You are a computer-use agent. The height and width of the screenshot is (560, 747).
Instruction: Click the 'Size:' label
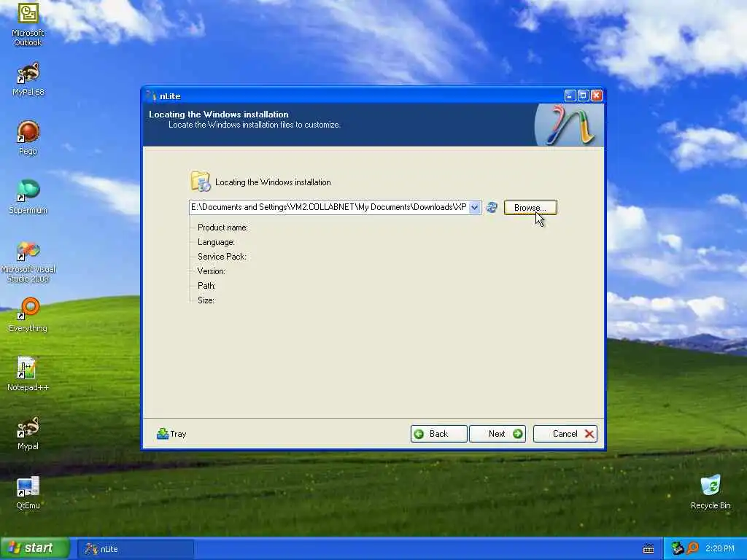coord(206,300)
